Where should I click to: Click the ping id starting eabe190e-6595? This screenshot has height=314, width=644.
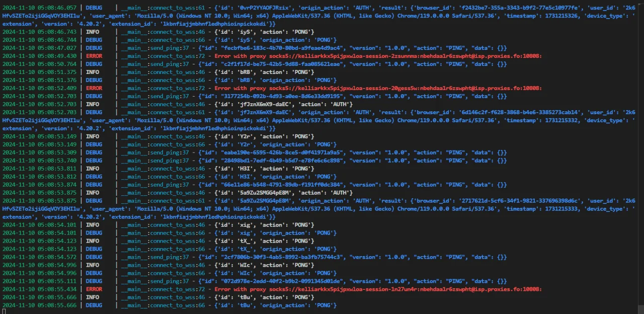coord(283,152)
